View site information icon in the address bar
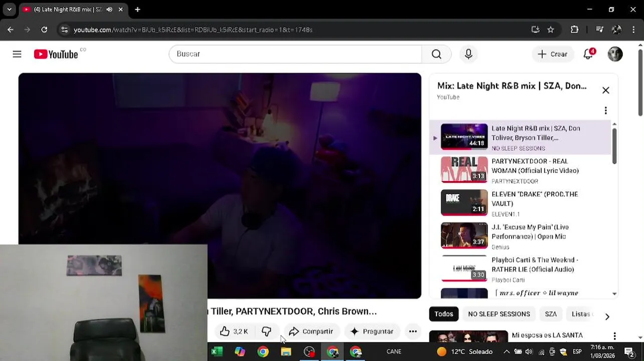This screenshot has height=361, width=644. pos(64,30)
